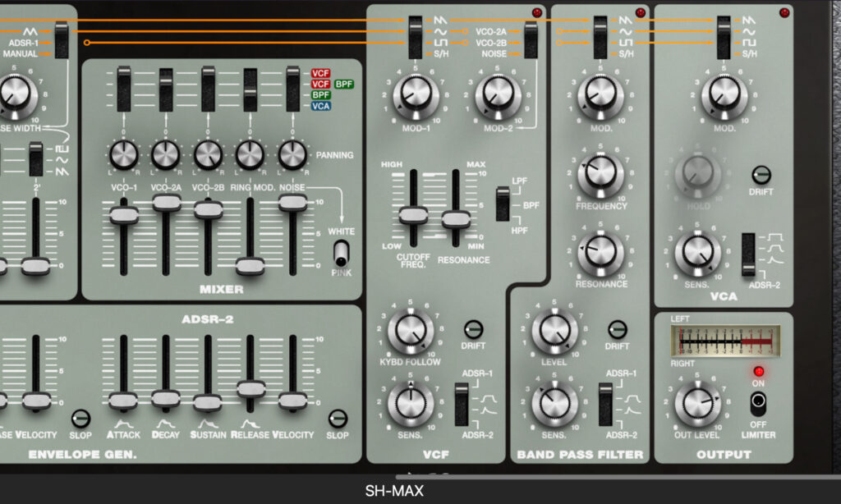The image size is (841, 504).
Task: Toggle the LIMITER on/off switch
Action: [x=758, y=402]
